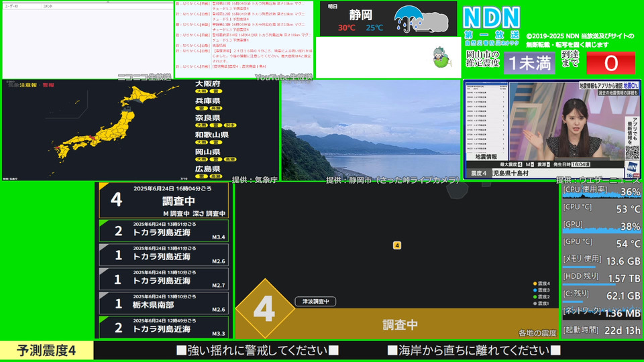Click the 奈良県 prefecture name
The height and width of the screenshot is (362, 644).
pos(208,118)
